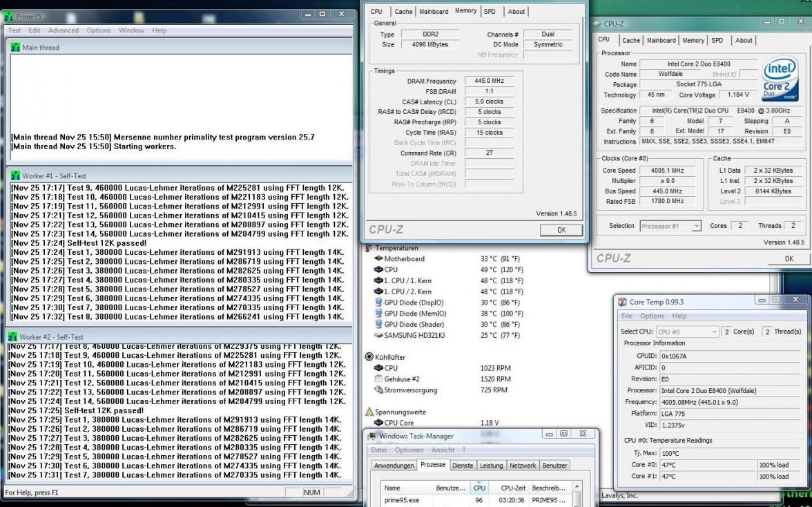
Task: Open the Processor #1 selection dropdown in CPU-Z
Action: [696, 226]
